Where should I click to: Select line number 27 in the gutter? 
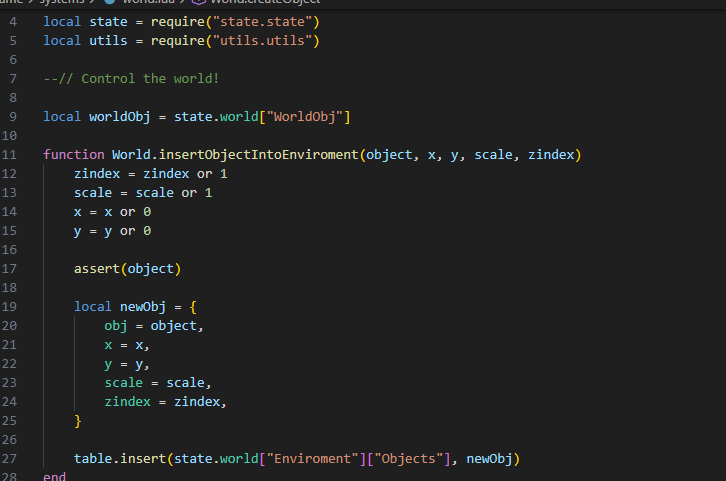coord(12,459)
